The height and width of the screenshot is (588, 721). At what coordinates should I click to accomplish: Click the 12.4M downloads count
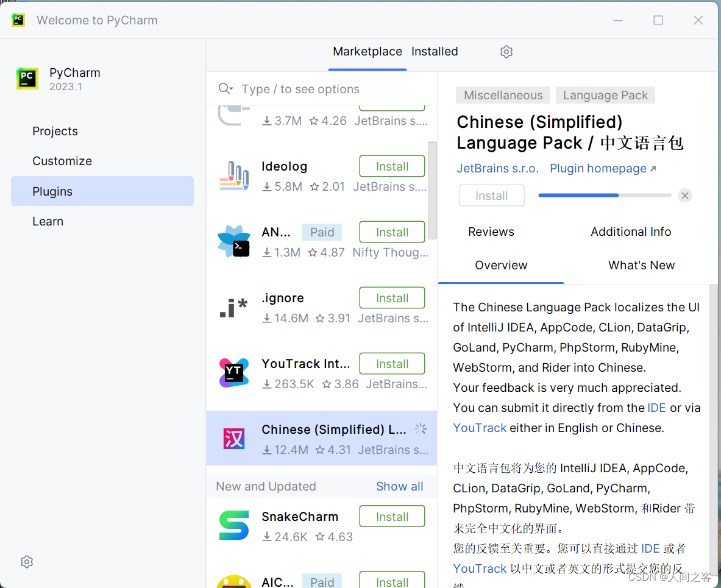point(286,450)
